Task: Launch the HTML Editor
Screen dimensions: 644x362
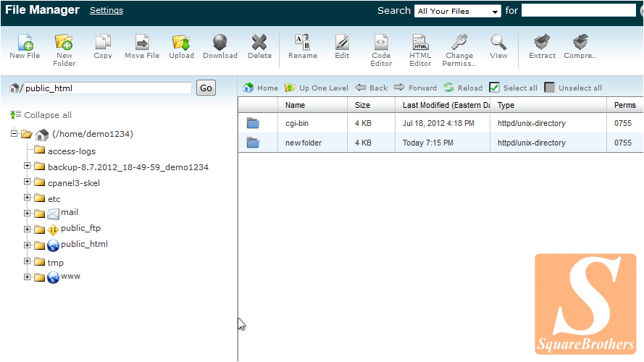Action: click(x=420, y=43)
